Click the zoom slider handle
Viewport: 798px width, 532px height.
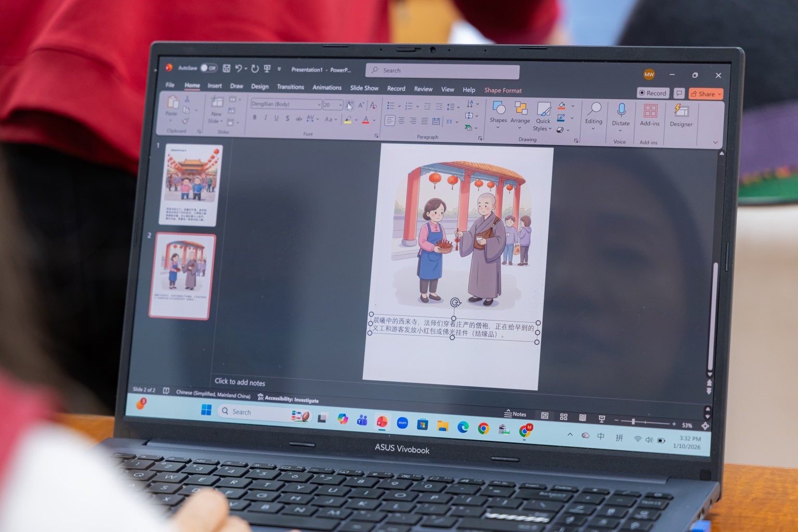[633, 421]
